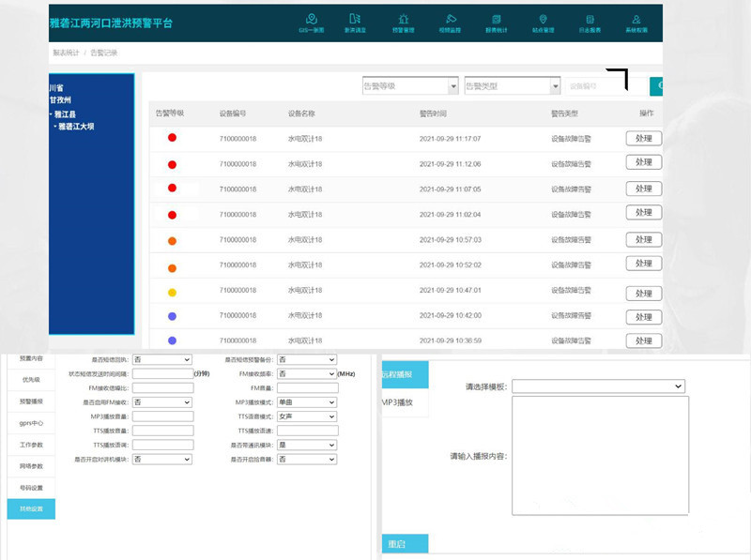Open the MP3播放模式 dropdown
Screen dimensions: 751x560
point(306,402)
